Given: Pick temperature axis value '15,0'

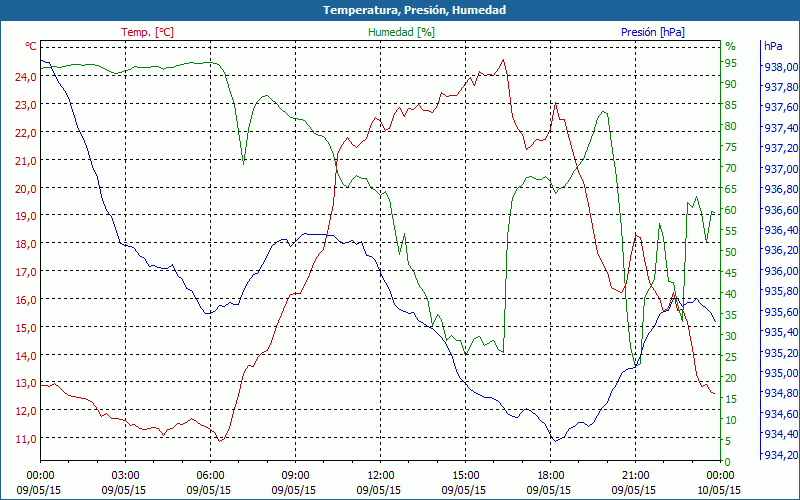Looking at the screenshot, I should coord(26,328).
